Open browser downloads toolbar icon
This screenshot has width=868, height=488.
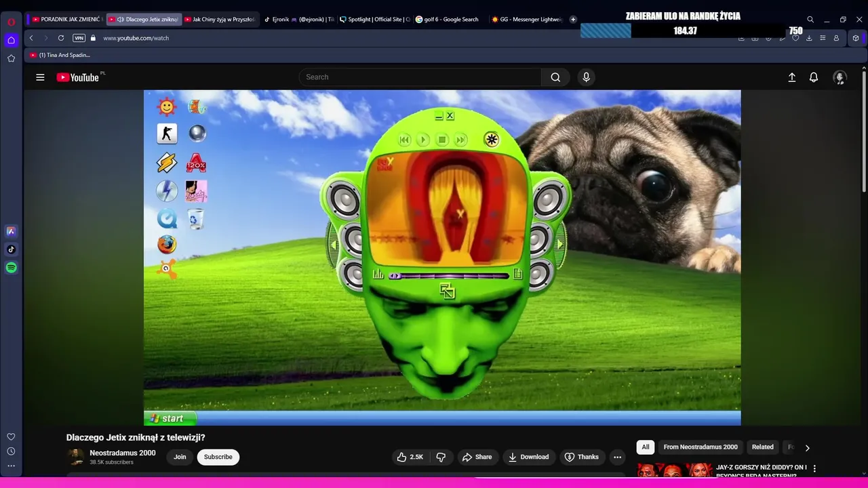click(809, 38)
